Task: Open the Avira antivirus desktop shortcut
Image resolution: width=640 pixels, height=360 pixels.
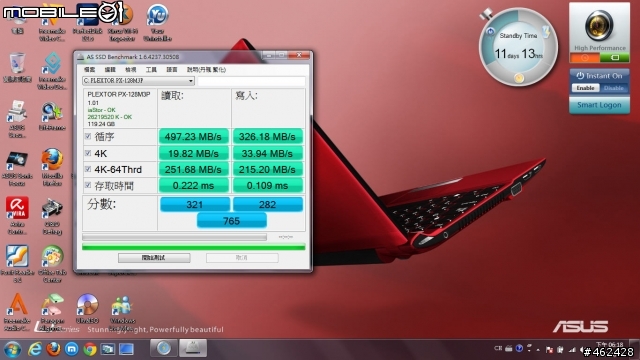Action: click(17, 216)
